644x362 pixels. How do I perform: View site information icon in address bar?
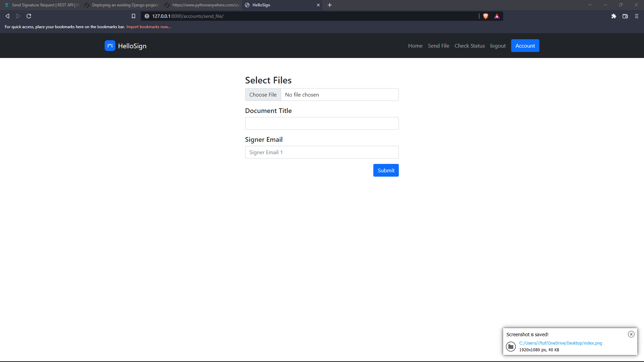(x=147, y=16)
